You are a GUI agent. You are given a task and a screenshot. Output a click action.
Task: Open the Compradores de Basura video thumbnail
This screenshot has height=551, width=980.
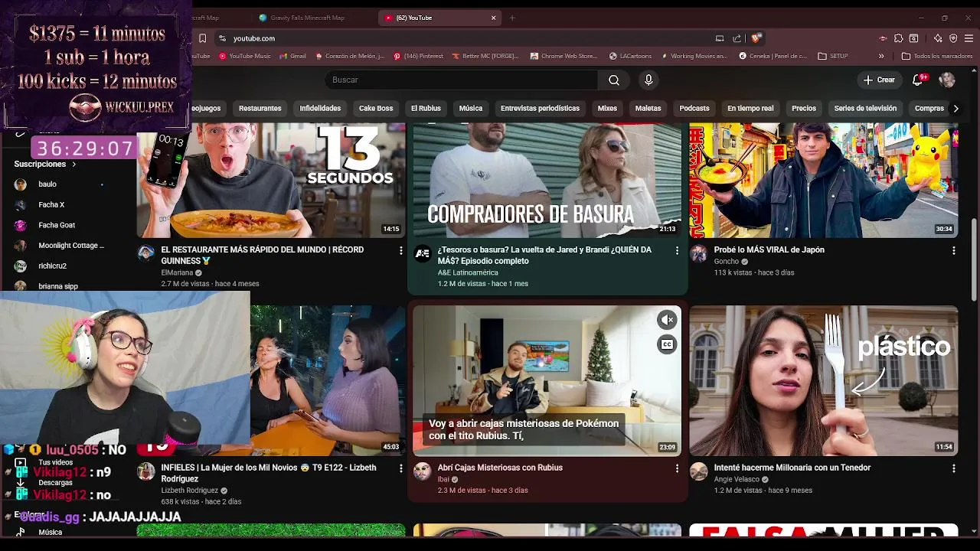click(x=547, y=180)
